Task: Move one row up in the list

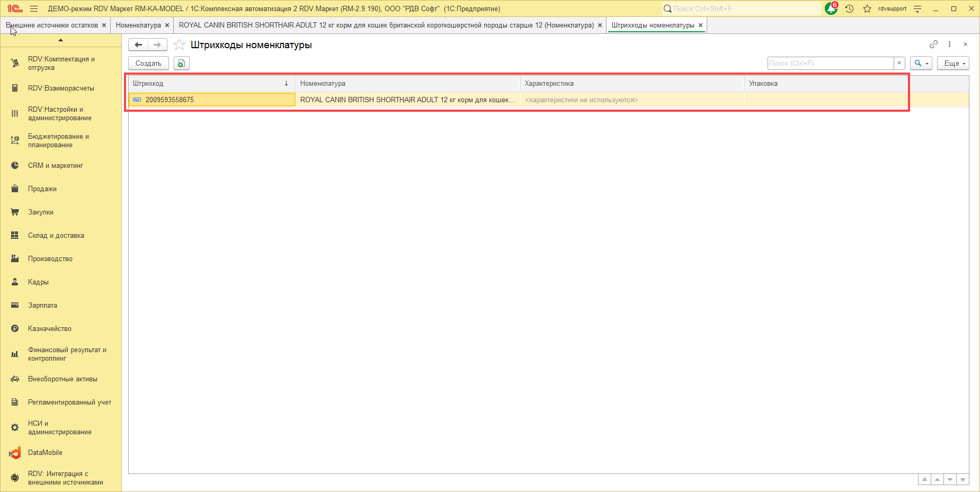Action: click(x=937, y=480)
